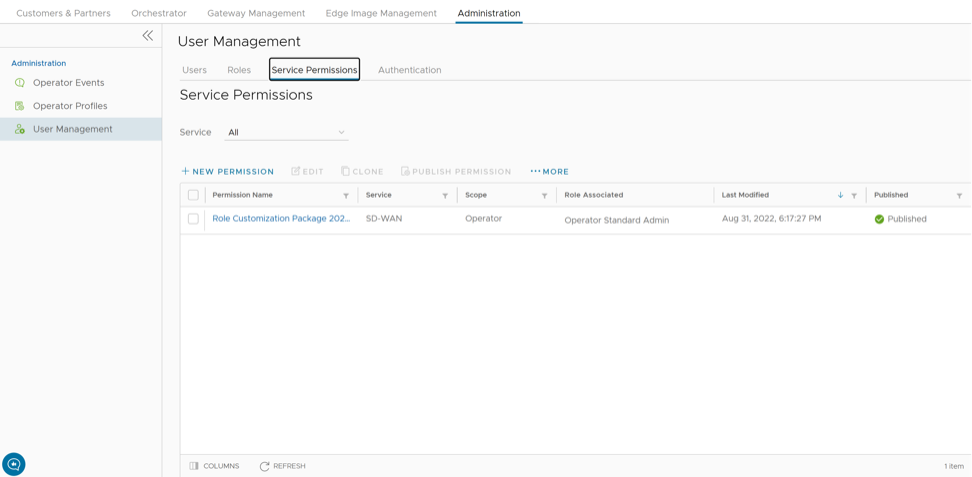The width and height of the screenshot is (972, 477).
Task: Click the Last Modified sort arrow
Action: pos(840,196)
